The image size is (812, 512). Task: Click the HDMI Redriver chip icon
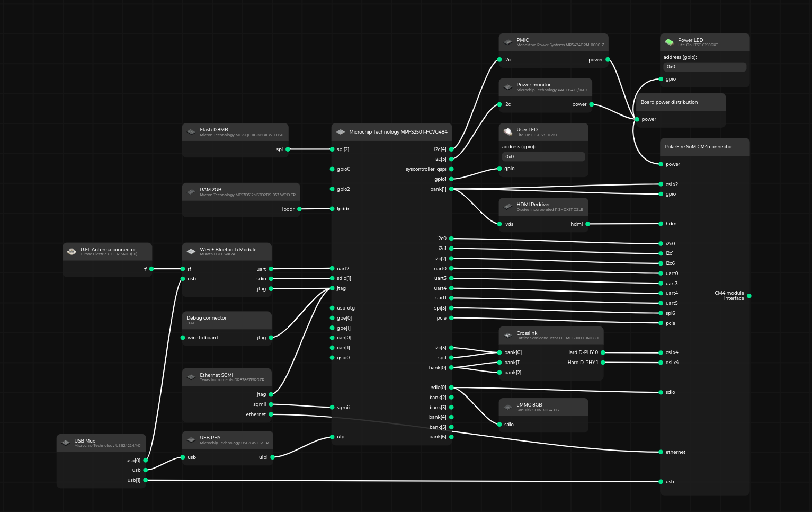point(507,206)
